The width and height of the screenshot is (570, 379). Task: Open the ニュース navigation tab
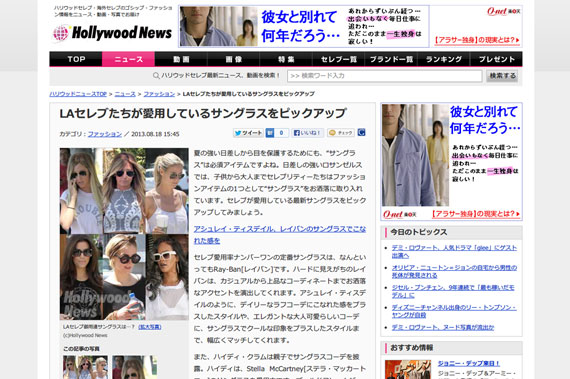[x=128, y=59]
